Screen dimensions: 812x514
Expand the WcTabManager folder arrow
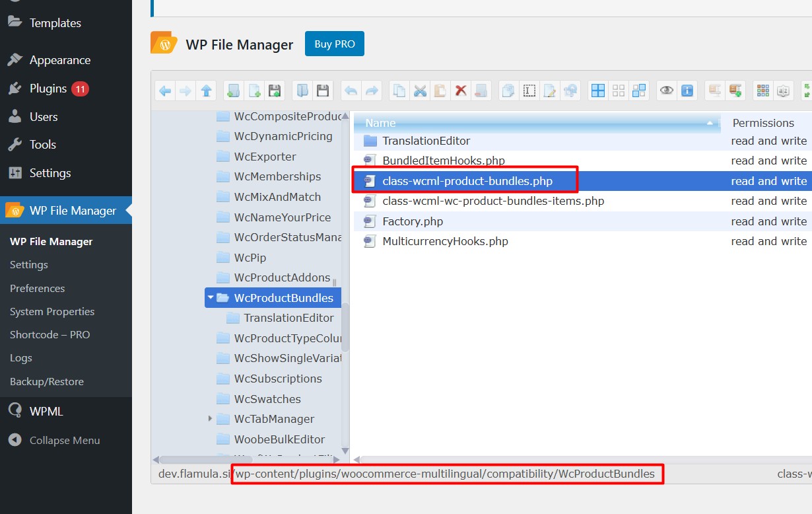coord(211,419)
